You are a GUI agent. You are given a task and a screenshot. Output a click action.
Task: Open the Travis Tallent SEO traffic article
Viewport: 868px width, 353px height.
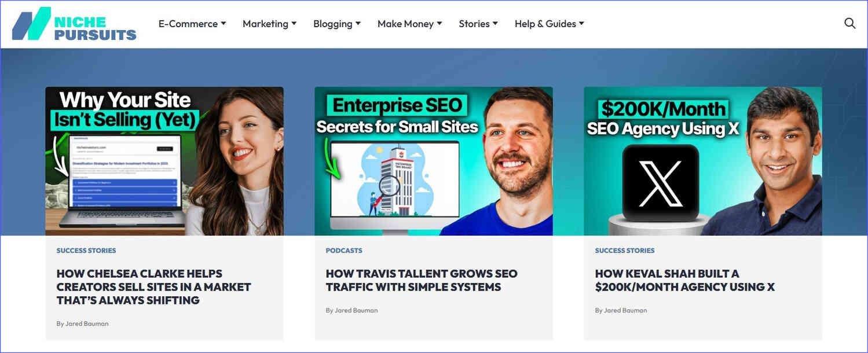[x=422, y=280]
